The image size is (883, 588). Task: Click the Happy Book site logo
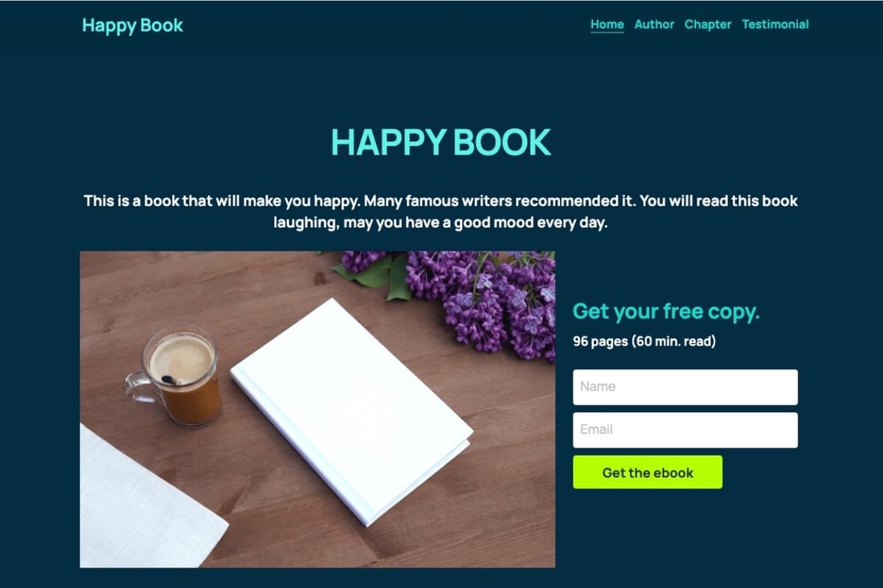pos(132,25)
